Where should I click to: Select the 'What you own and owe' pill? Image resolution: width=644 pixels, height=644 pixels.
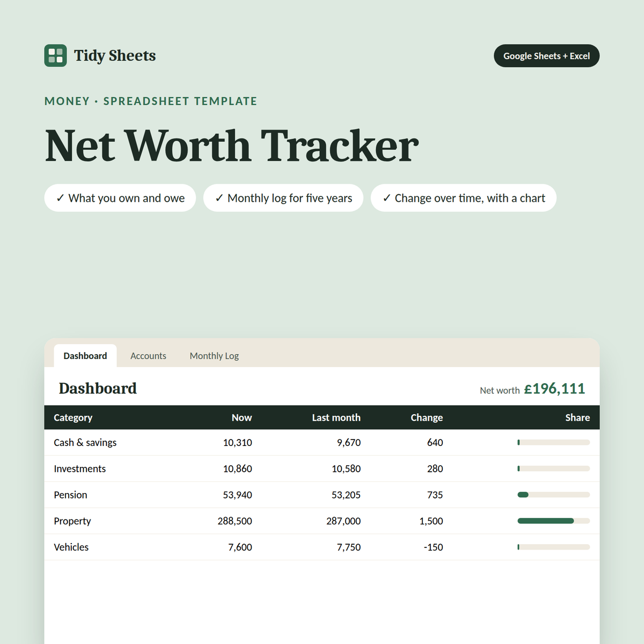[x=120, y=198]
